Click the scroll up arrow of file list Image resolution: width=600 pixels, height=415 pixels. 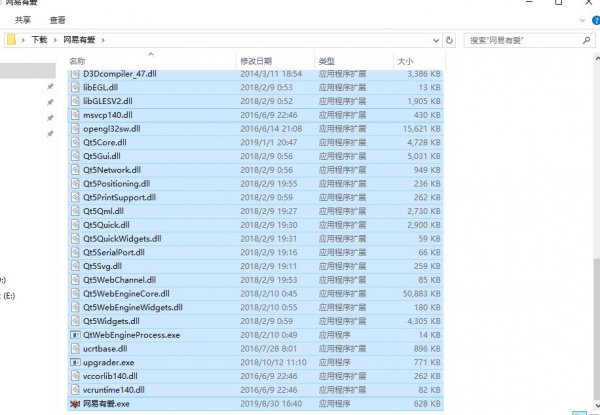pyautogui.click(x=597, y=59)
